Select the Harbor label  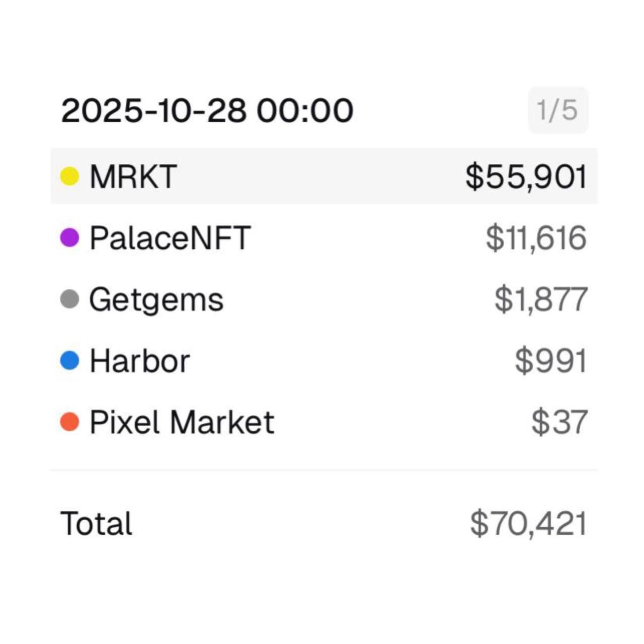[x=140, y=361]
